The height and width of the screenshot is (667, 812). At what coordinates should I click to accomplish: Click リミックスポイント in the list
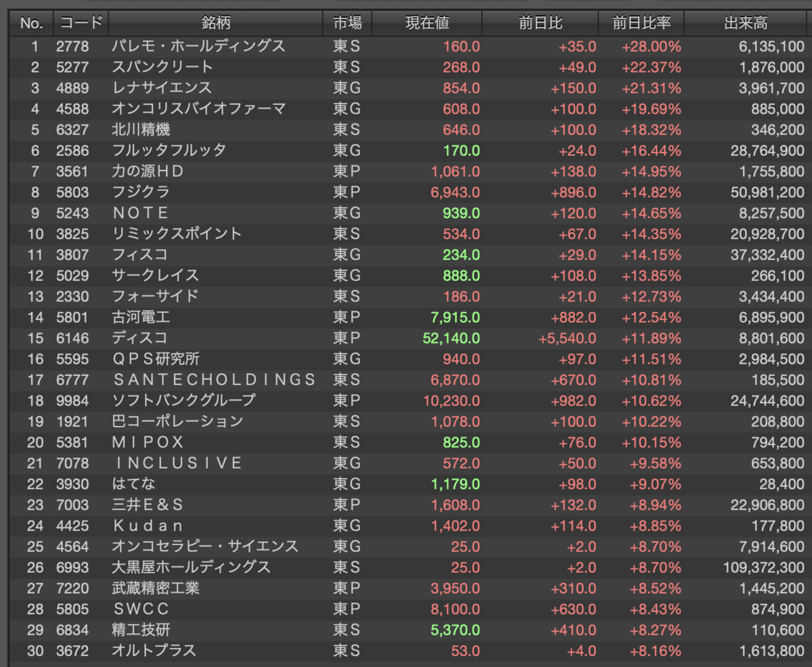pyautogui.click(x=177, y=234)
